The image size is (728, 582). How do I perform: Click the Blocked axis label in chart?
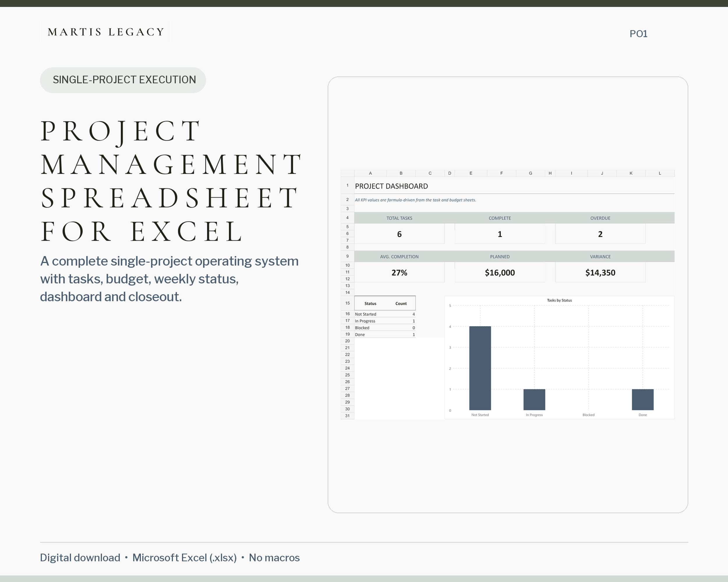[x=588, y=415]
